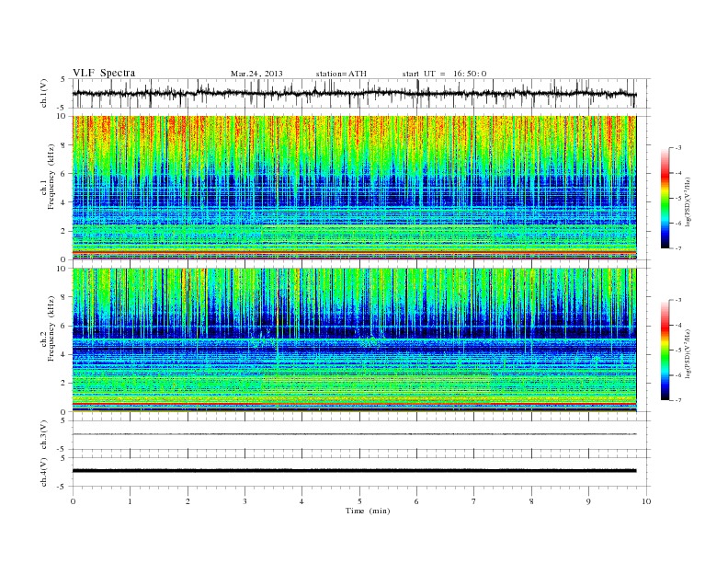Click the ch.3 flat voltage trace
728x563 pixels.
click(x=354, y=434)
